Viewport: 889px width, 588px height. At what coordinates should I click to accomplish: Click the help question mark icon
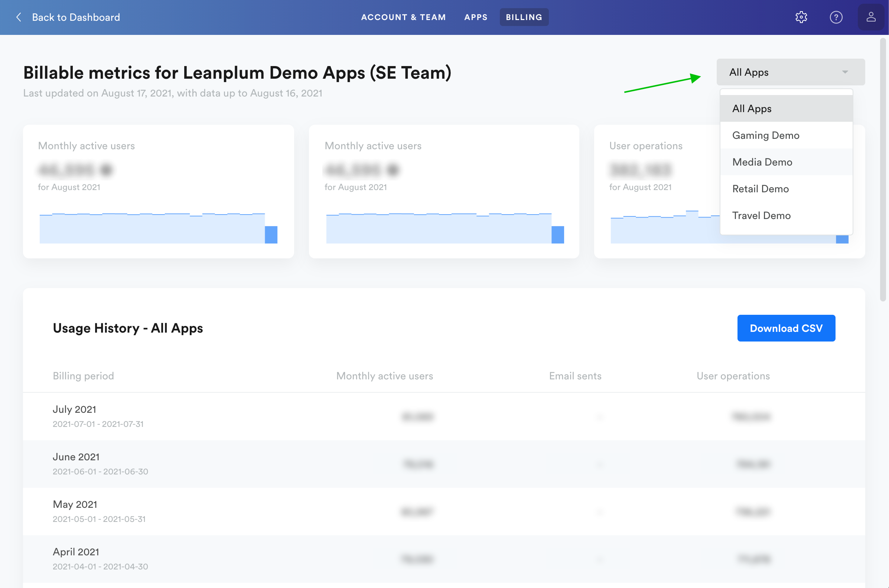[x=836, y=17]
